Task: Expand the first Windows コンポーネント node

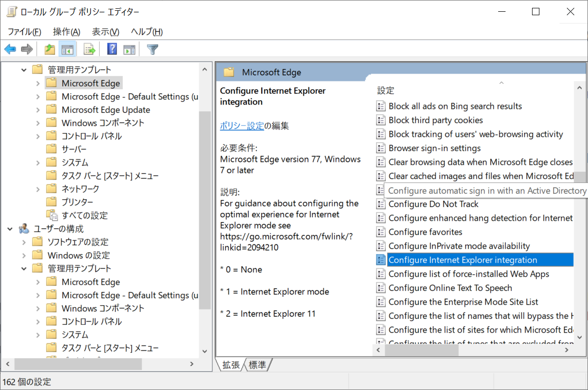Action: click(x=38, y=123)
